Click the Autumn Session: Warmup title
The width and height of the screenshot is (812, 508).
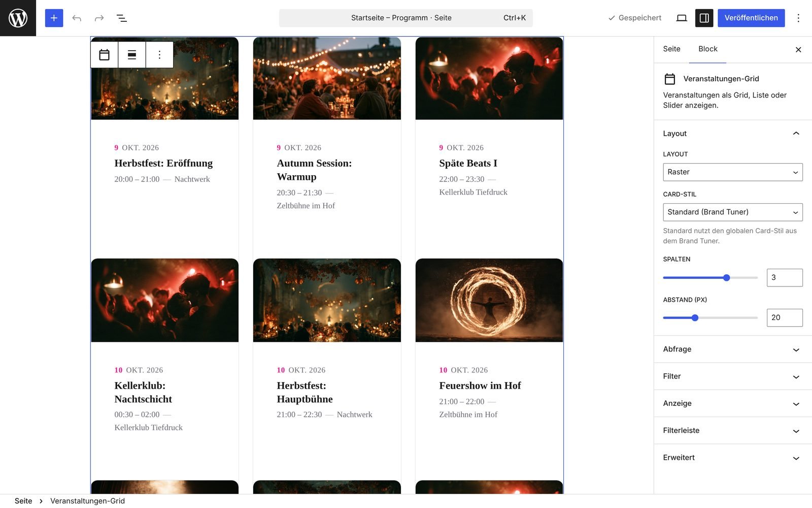314,170
